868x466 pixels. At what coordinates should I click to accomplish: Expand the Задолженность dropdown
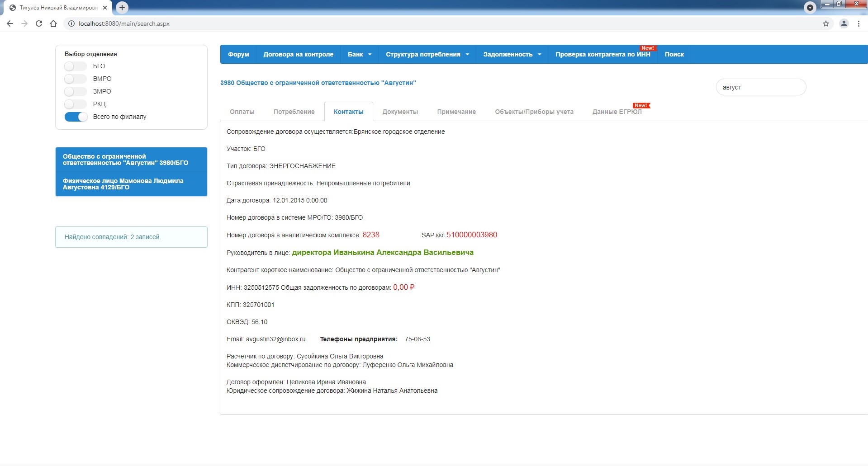(x=512, y=54)
